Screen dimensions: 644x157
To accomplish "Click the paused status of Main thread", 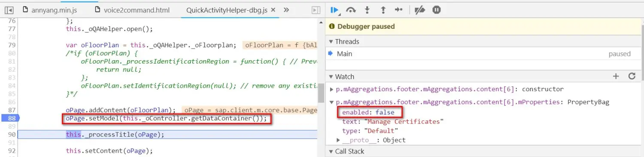I will click(x=620, y=54).
